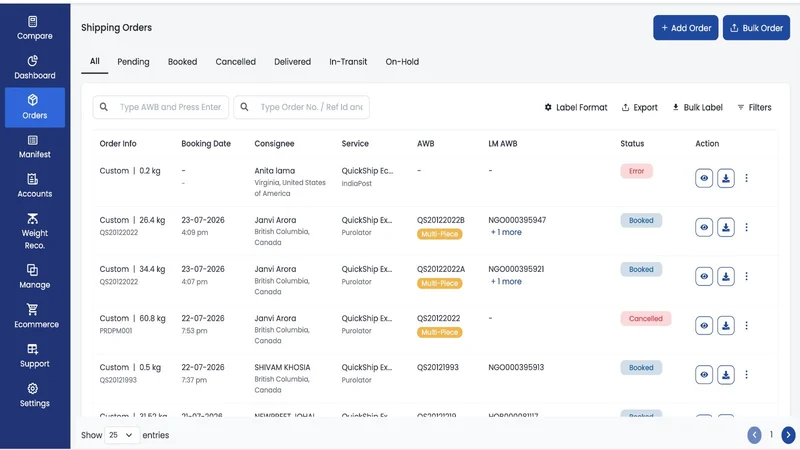Switch to the Pending tab
The height and width of the screenshot is (450, 800).
pyautogui.click(x=133, y=62)
